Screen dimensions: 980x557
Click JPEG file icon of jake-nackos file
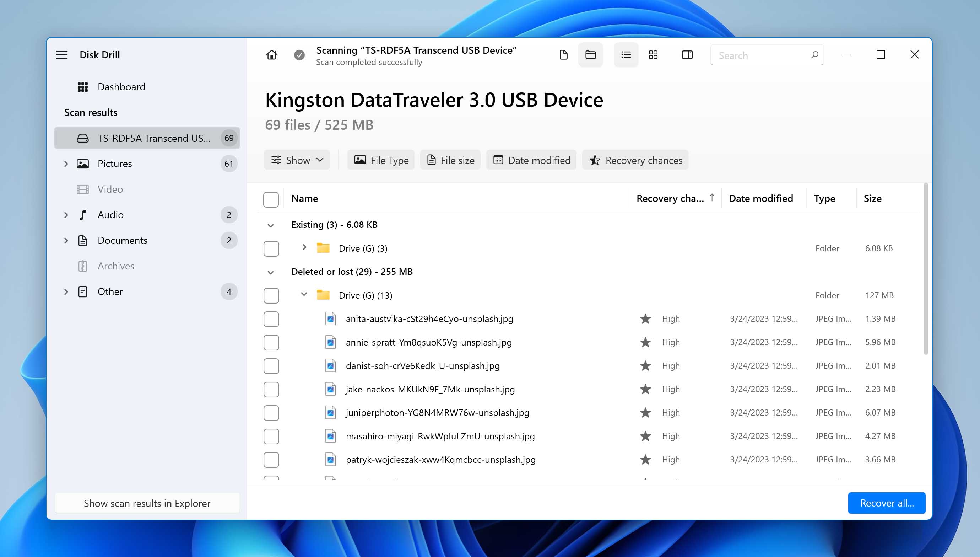[330, 389]
